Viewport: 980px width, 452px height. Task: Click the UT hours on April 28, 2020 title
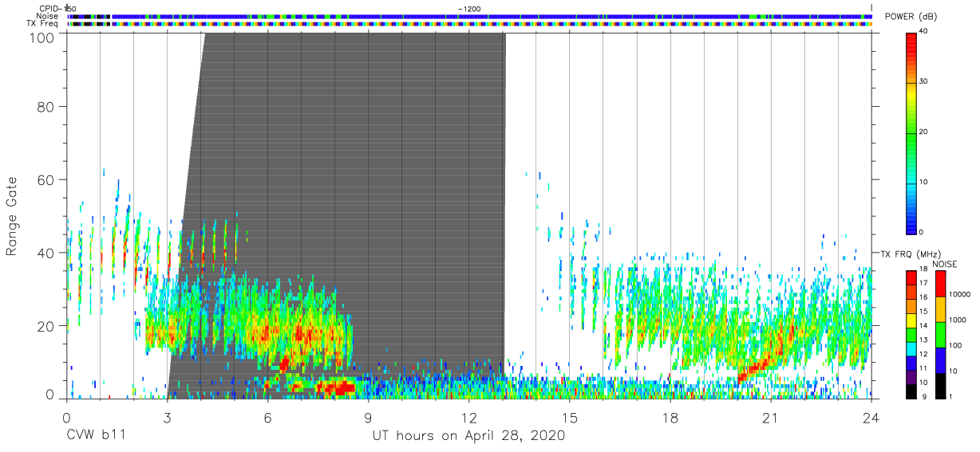[x=468, y=436]
